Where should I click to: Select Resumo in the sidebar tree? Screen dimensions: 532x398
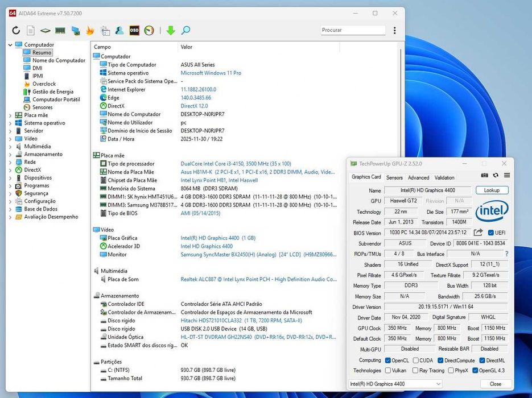(x=42, y=52)
